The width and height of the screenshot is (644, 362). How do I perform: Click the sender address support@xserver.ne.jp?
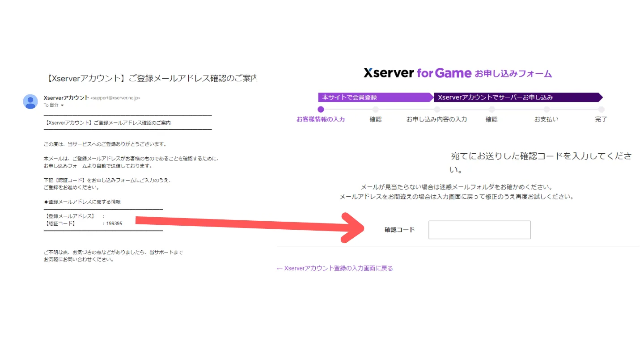coord(115,98)
